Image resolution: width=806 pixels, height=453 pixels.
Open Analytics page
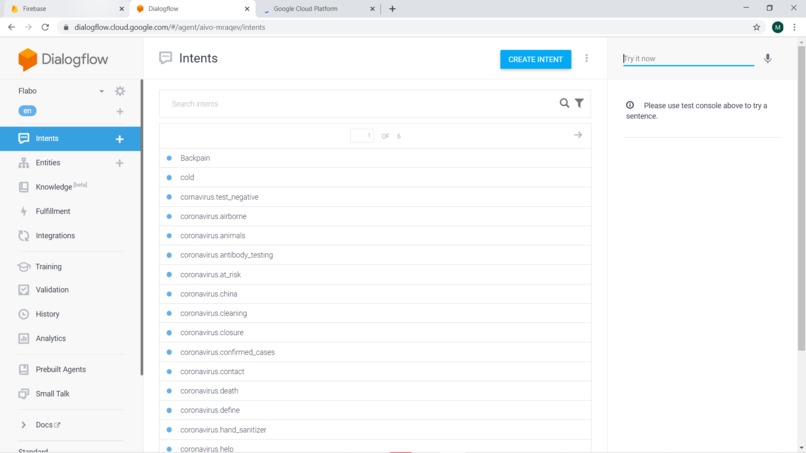[x=50, y=338]
